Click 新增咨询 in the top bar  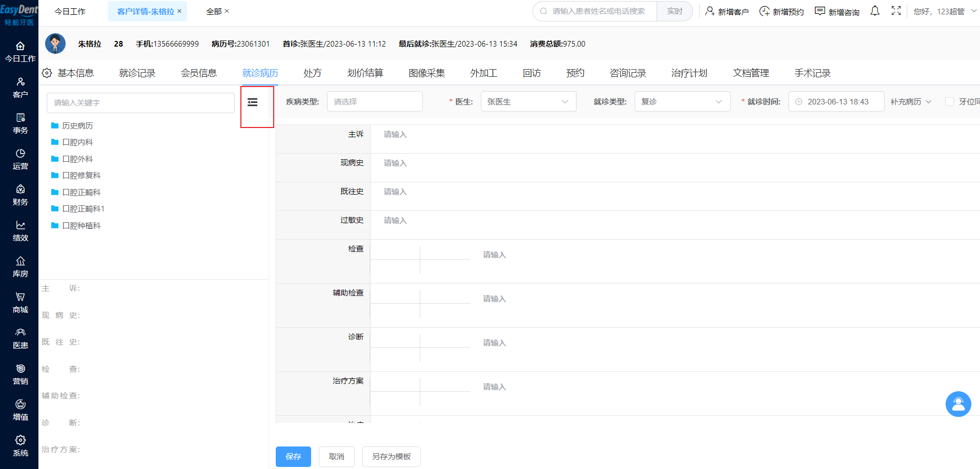pyautogui.click(x=837, y=11)
